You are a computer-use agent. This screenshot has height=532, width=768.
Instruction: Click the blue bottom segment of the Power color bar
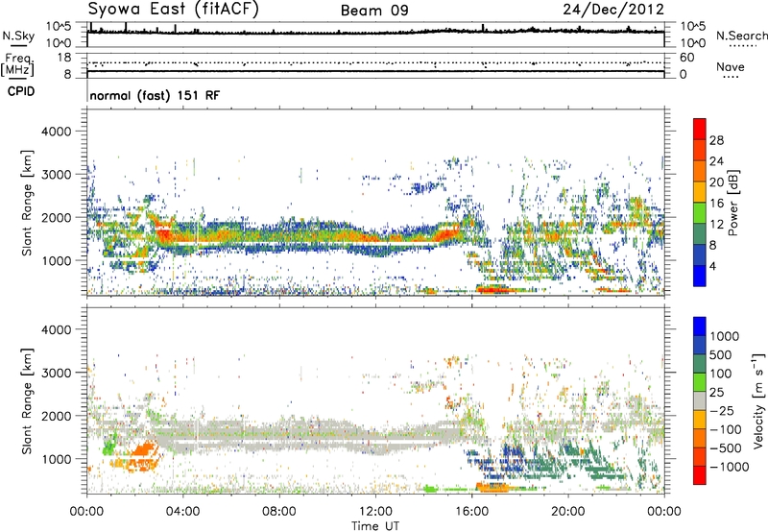(700, 276)
